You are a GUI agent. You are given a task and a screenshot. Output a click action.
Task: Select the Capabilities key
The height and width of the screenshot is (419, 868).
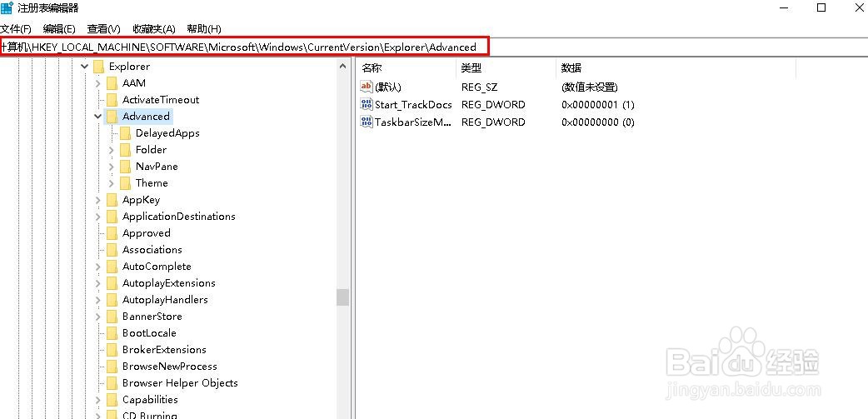[150, 399]
